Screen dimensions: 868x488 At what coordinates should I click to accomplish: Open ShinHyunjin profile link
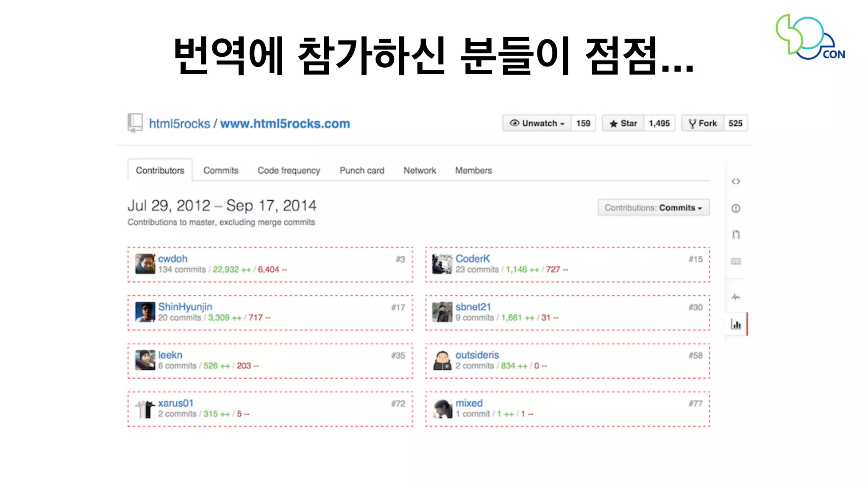[185, 307]
